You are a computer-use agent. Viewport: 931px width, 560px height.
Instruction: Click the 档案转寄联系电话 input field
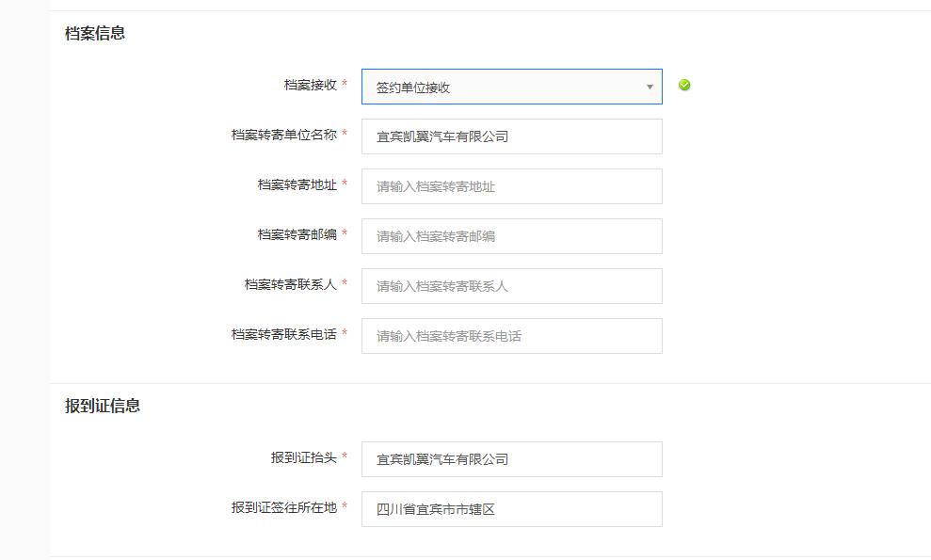511,336
